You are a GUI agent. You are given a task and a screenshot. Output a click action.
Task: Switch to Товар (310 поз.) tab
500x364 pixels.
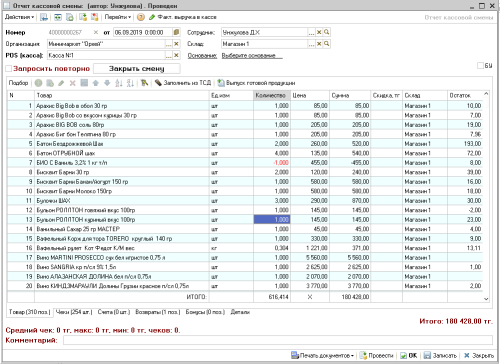tap(30, 312)
